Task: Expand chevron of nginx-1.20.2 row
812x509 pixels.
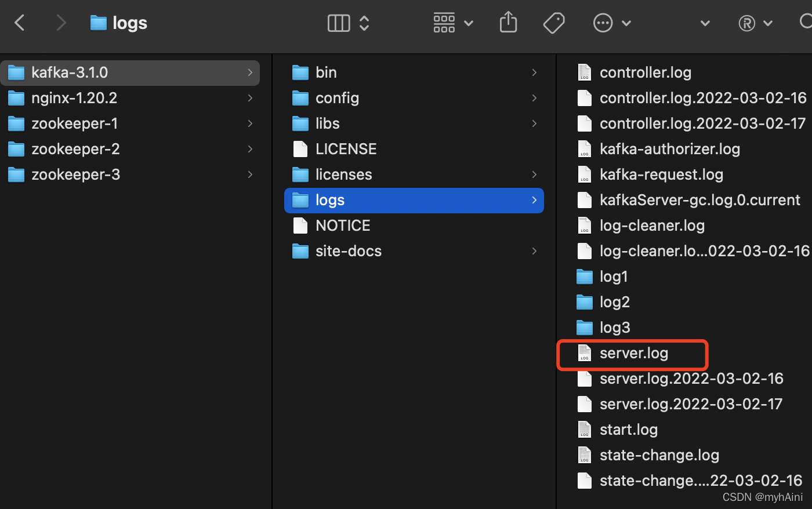Action: point(250,98)
